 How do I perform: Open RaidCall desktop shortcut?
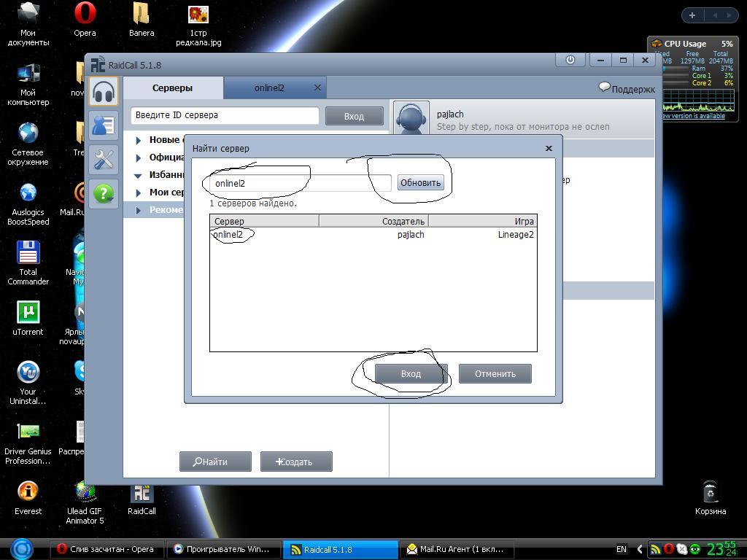point(142,499)
